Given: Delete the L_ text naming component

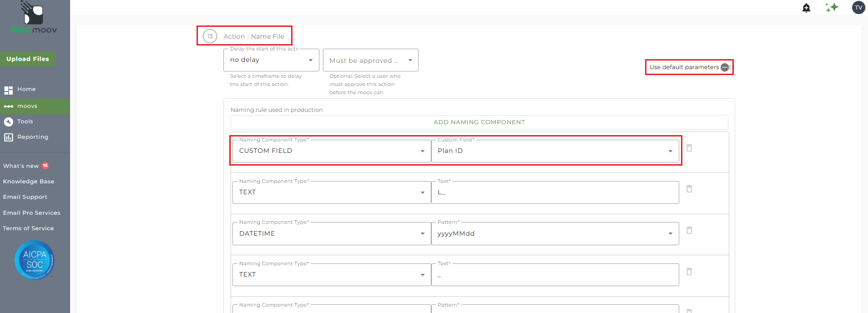Looking at the screenshot, I should [689, 189].
